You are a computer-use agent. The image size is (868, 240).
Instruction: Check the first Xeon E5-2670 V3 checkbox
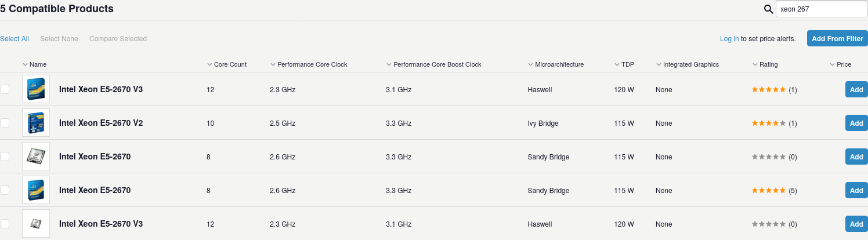5,89
